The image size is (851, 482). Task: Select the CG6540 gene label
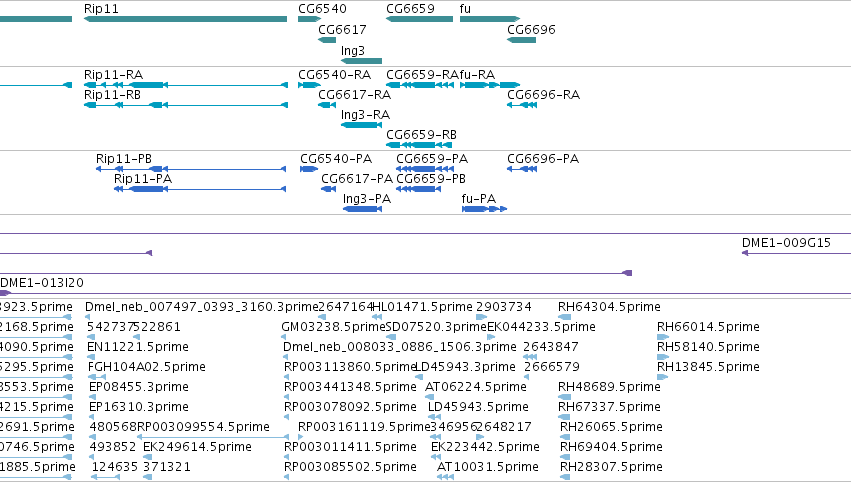pyautogui.click(x=322, y=9)
